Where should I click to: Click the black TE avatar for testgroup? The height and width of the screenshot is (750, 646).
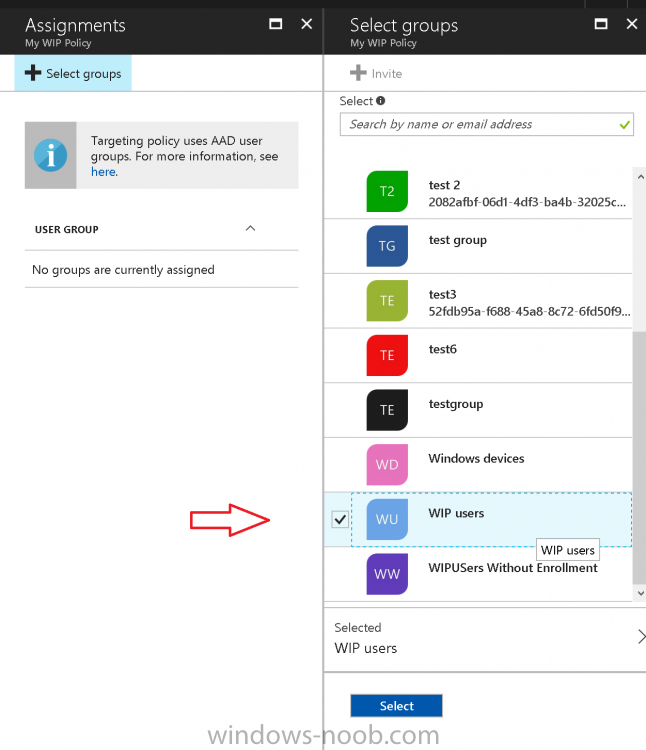tap(387, 410)
